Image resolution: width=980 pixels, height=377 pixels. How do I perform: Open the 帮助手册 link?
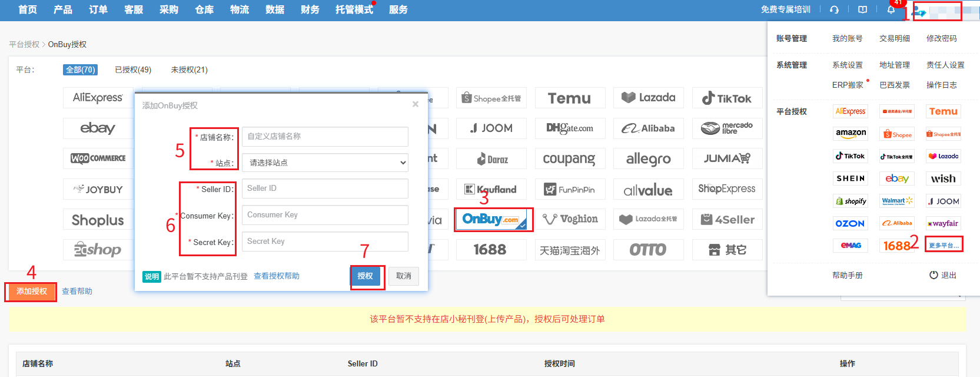(x=848, y=275)
